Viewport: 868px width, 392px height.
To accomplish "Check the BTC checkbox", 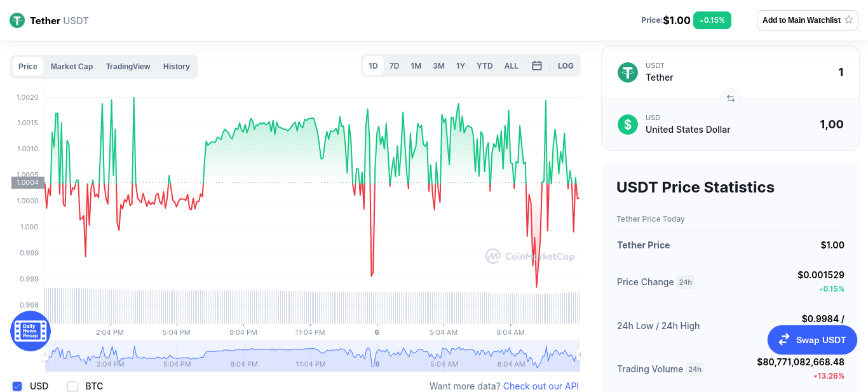I will [72, 386].
